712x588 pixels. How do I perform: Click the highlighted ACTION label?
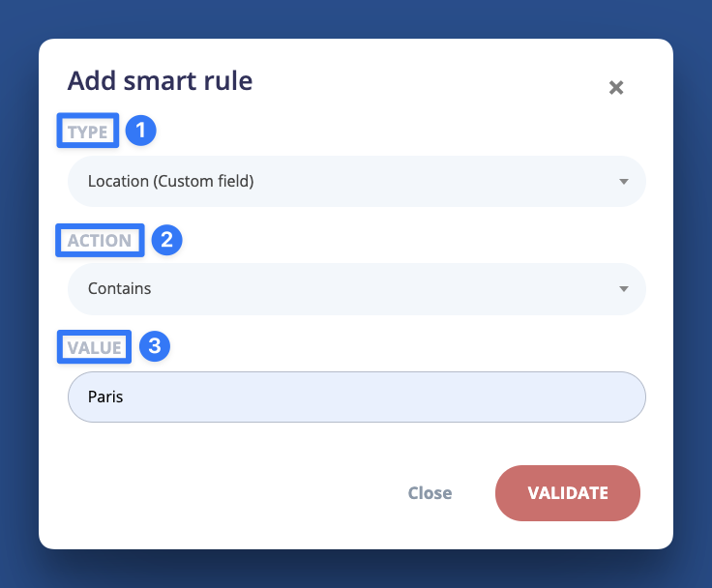pos(100,240)
